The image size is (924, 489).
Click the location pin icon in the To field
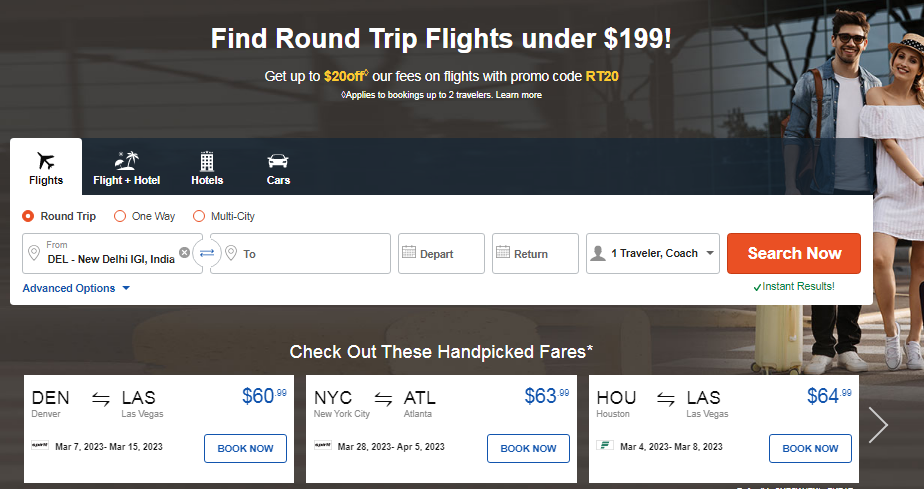point(229,254)
